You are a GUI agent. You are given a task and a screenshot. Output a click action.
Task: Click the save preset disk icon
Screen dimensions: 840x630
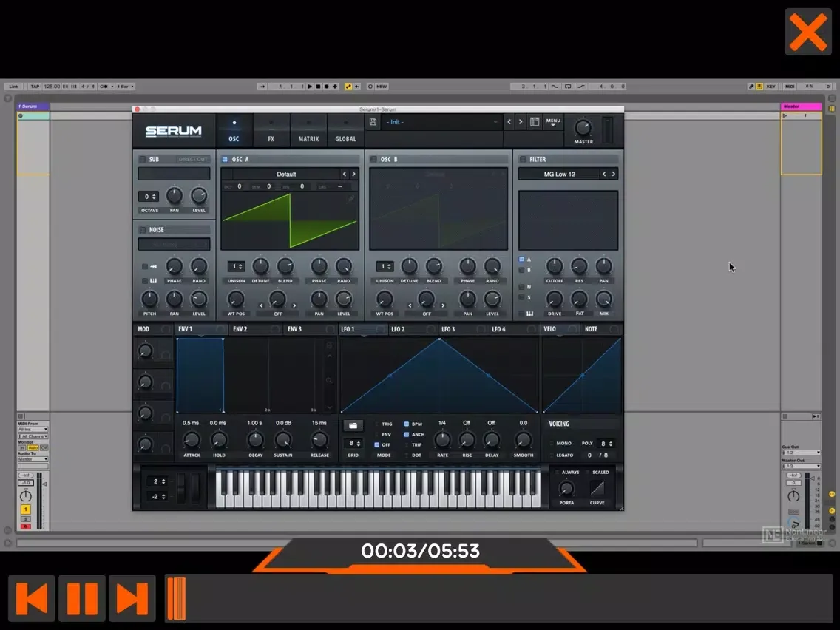point(373,122)
